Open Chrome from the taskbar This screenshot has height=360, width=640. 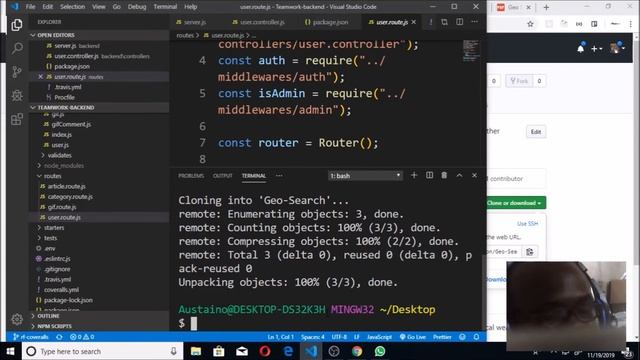click(x=357, y=351)
